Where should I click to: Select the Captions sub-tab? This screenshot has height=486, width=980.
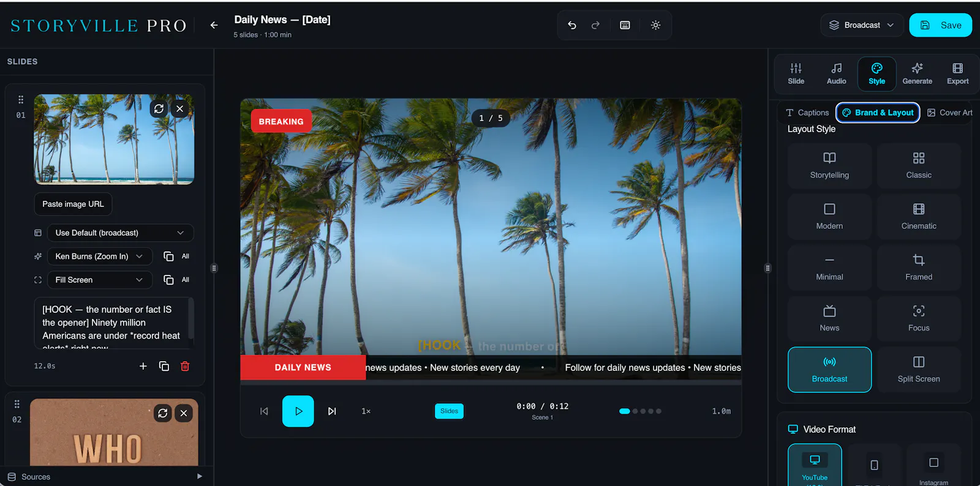(807, 113)
